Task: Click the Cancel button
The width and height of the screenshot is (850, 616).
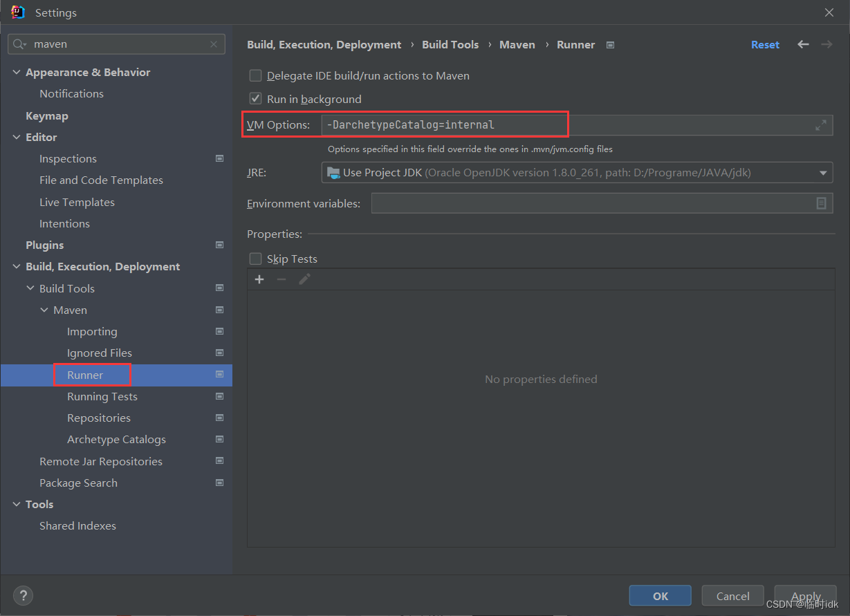Action: tap(733, 596)
